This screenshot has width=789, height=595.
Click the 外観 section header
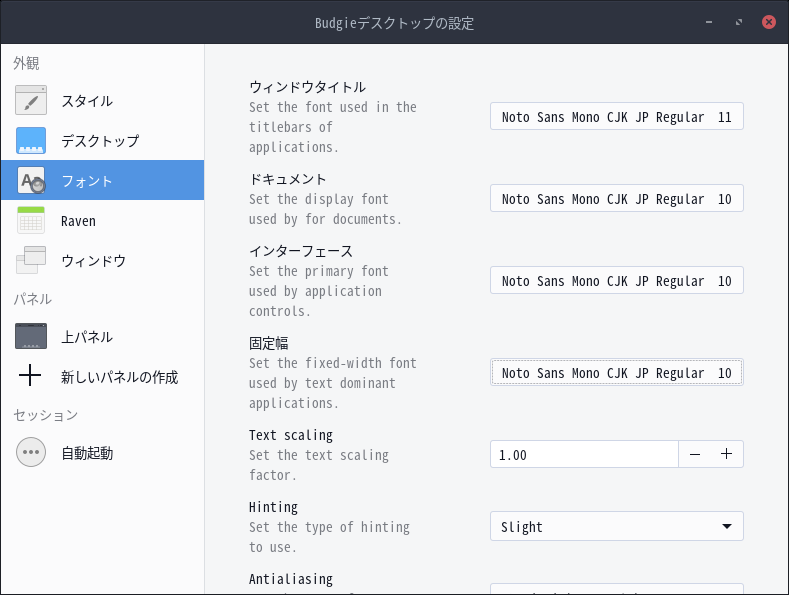(x=26, y=63)
